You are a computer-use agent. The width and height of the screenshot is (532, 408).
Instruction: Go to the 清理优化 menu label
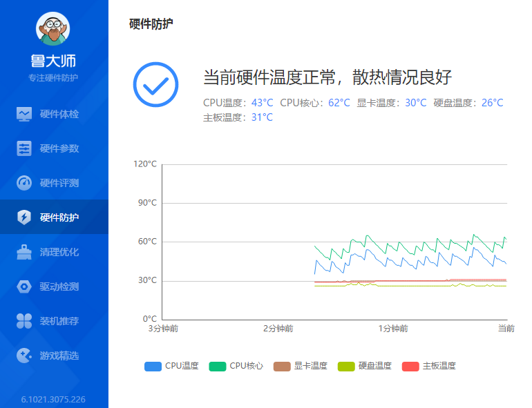(x=59, y=252)
